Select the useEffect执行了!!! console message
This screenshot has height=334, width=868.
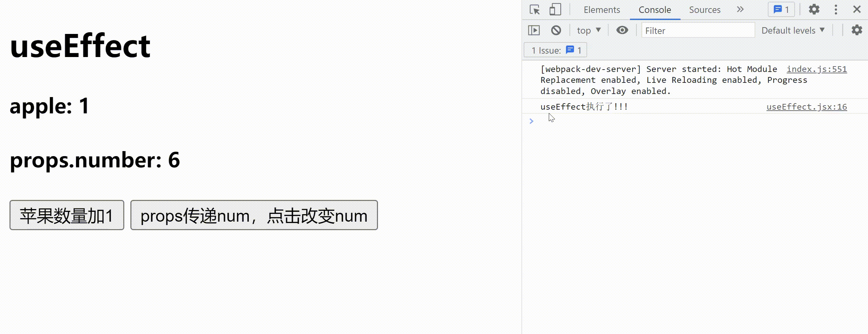[584, 107]
